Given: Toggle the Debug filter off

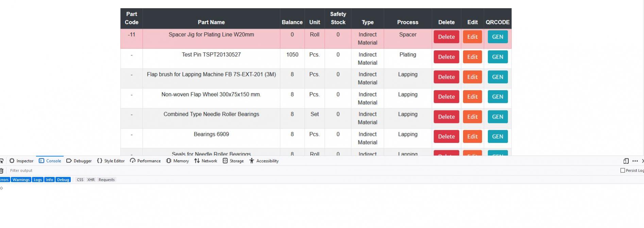Looking at the screenshot, I should pyautogui.click(x=63, y=180).
